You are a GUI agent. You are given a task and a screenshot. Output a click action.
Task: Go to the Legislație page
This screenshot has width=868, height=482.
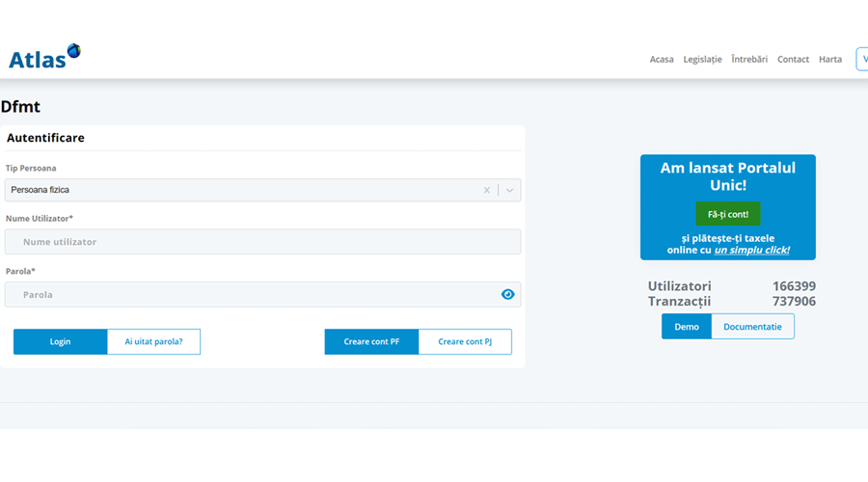coord(702,60)
